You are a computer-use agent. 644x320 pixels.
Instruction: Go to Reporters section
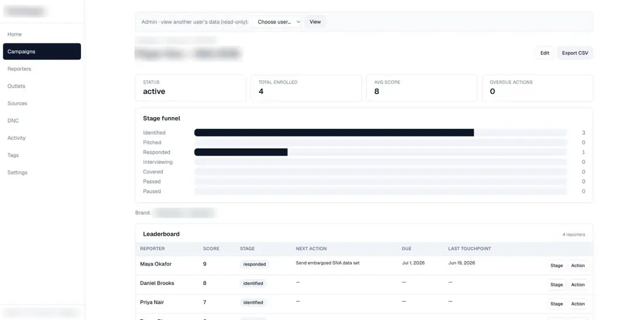pyautogui.click(x=42, y=69)
